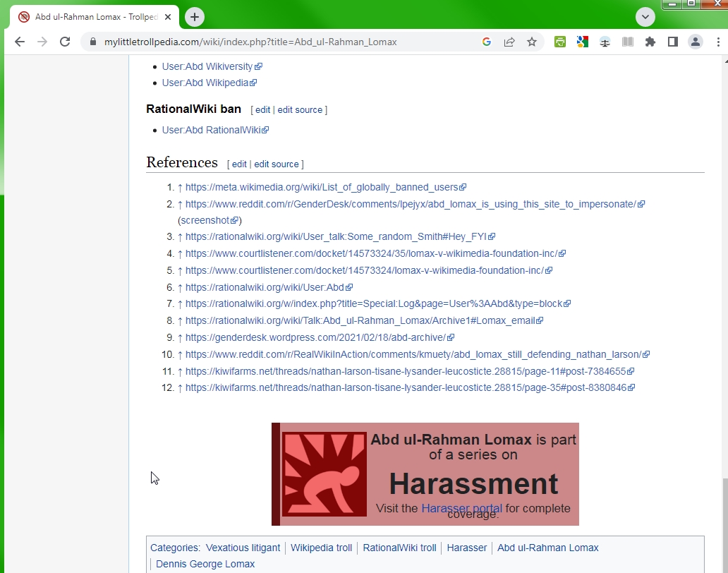View site info via the padlock icon
728x573 pixels.
click(93, 42)
